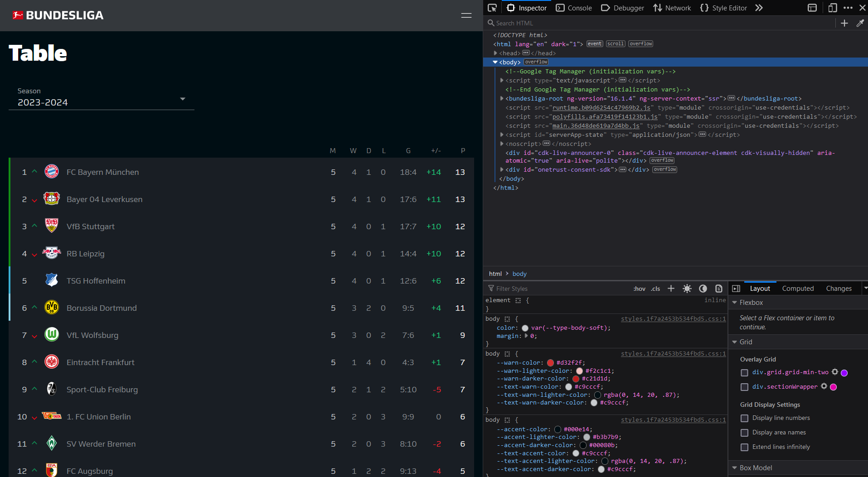
Task: Open the Season 2023-2024 dropdown
Action: coord(102,98)
